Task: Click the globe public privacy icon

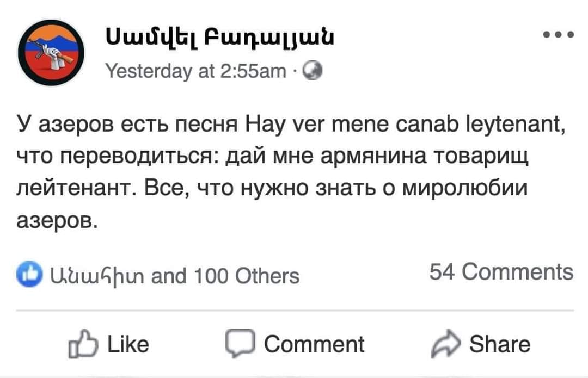Action: coord(312,70)
